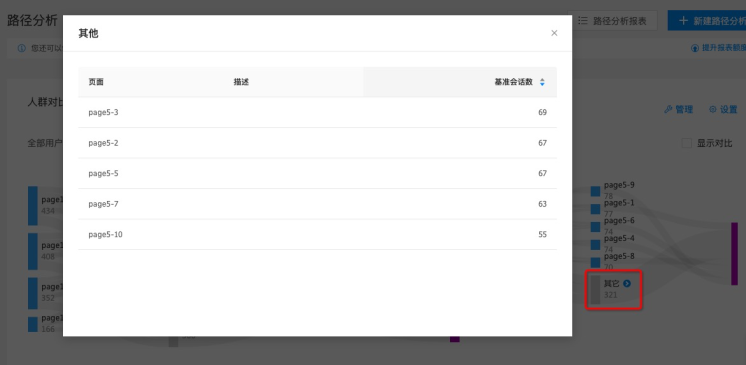Click the info icon beside 您还可以
This screenshot has width=746, height=365.
click(21, 48)
